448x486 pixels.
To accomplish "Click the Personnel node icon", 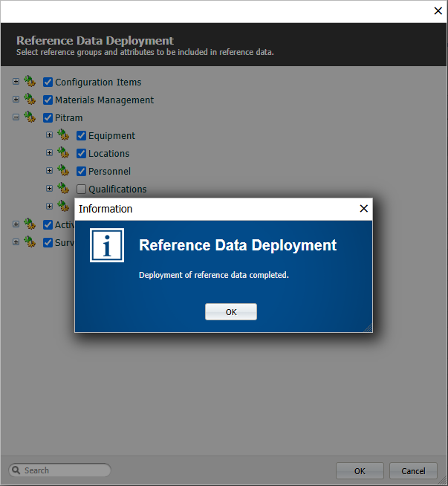I will pos(63,171).
